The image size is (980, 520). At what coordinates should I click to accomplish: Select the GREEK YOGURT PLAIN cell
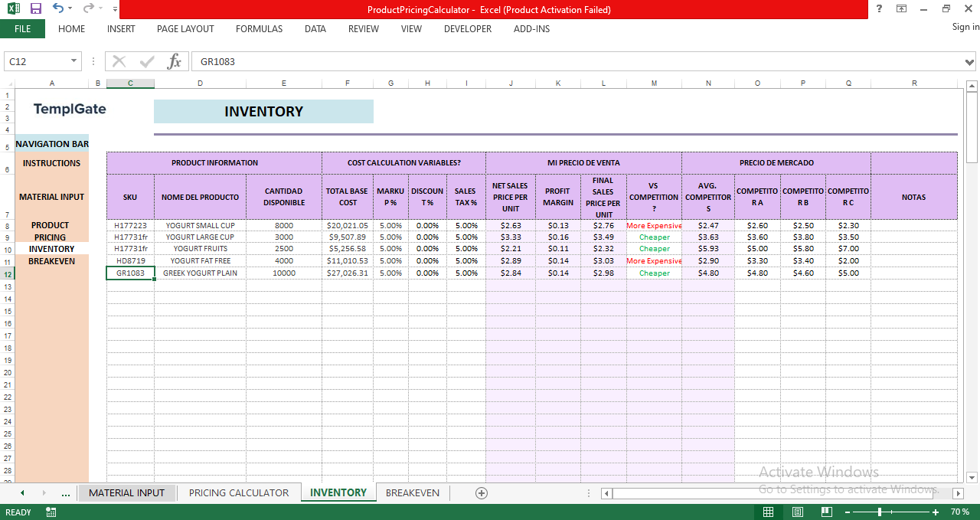click(200, 273)
